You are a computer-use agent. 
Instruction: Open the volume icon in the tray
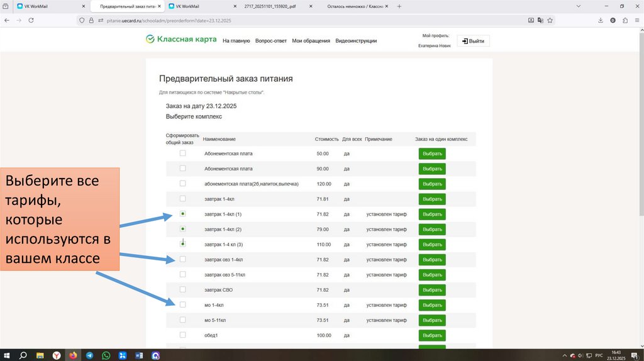pyautogui.click(x=580, y=356)
